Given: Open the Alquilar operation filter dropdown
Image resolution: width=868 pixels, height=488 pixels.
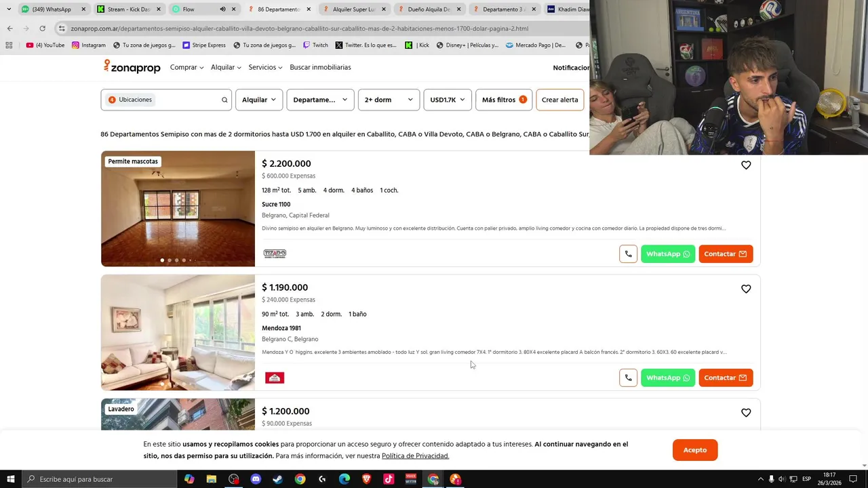Looking at the screenshot, I should [259, 100].
